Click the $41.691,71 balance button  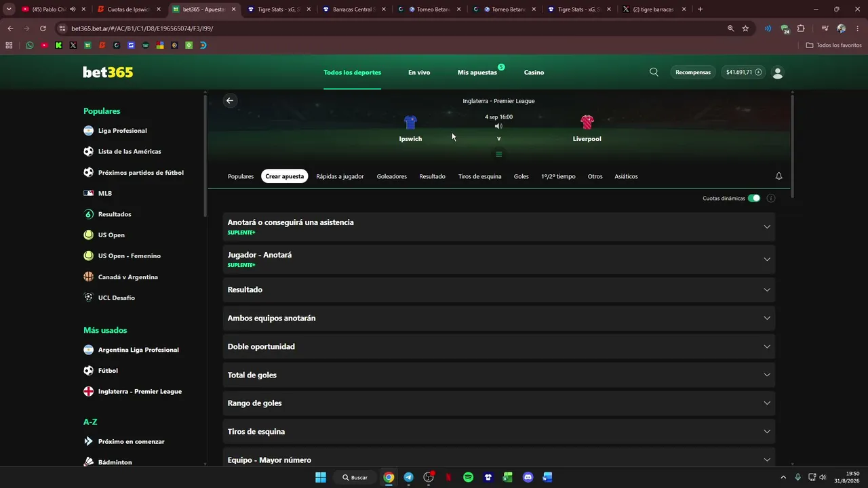tap(743, 72)
